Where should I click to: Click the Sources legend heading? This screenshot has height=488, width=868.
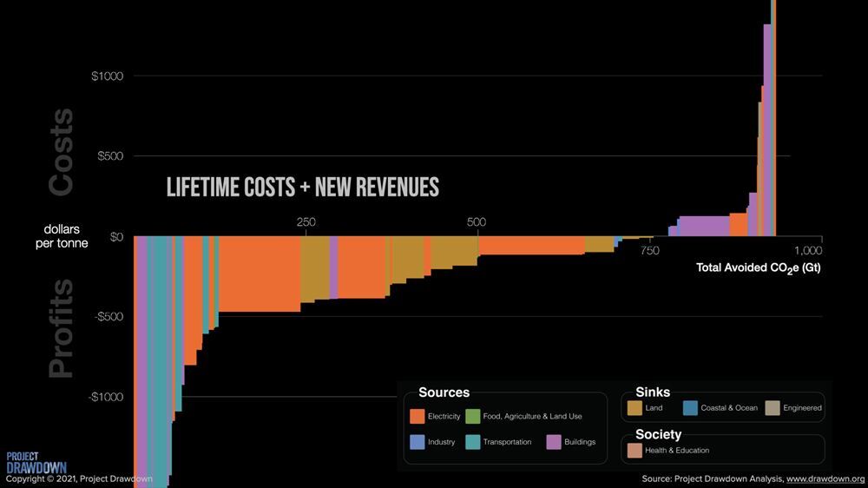pyautogui.click(x=444, y=392)
